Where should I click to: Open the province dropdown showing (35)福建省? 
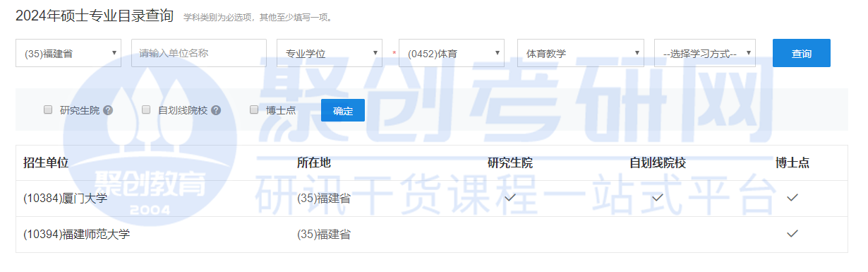coord(68,53)
